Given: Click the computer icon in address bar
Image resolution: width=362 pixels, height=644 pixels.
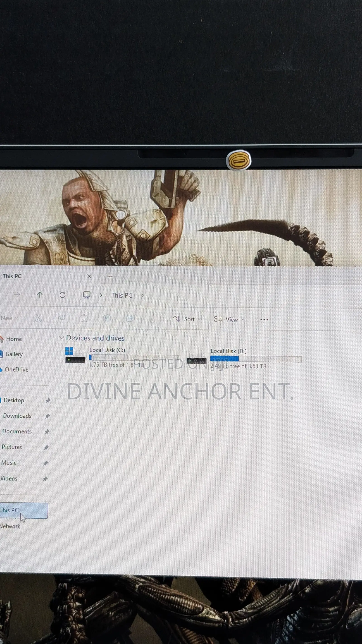Looking at the screenshot, I should point(86,295).
